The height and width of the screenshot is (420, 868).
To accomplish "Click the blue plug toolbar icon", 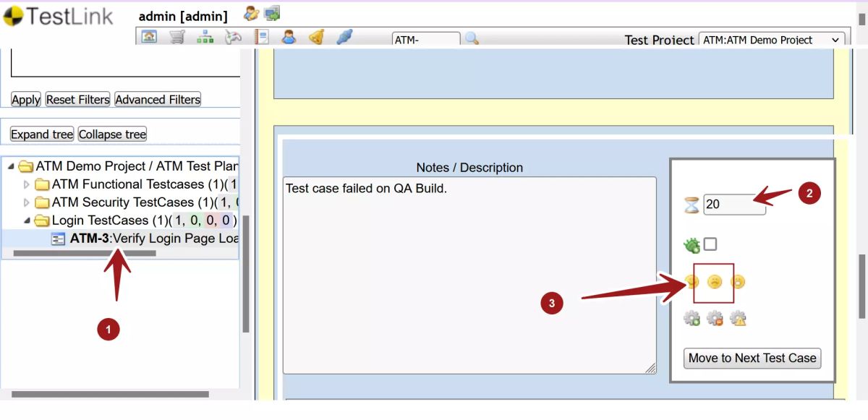I will coord(344,37).
